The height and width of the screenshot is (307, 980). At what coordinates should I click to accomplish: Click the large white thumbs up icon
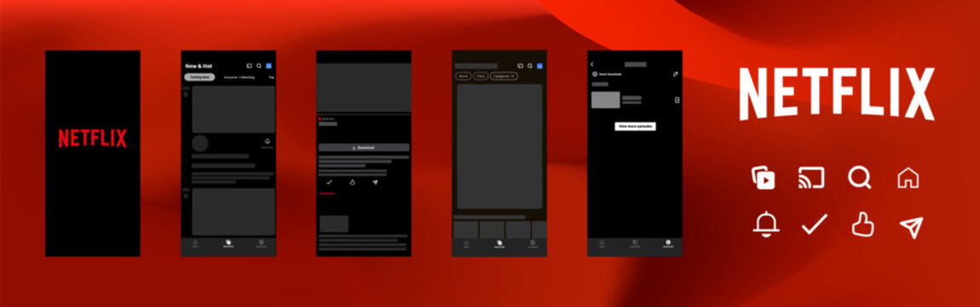tap(863, 223)
